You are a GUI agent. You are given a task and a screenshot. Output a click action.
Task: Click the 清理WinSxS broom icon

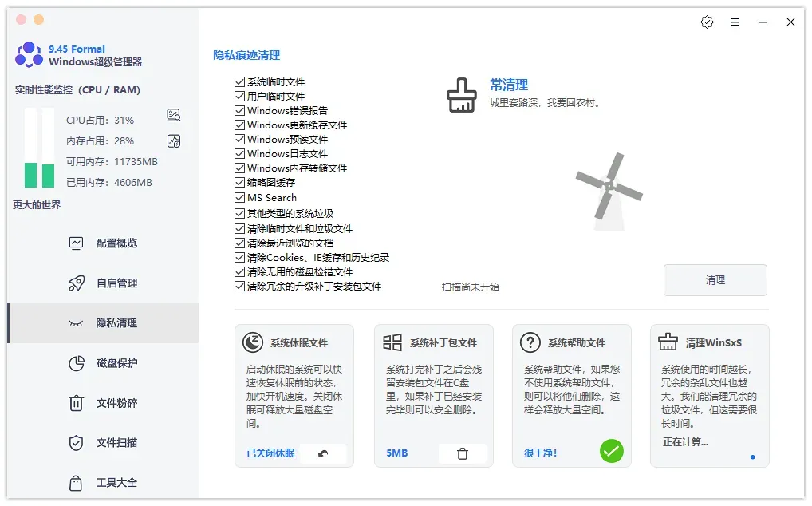click(668, 342)
